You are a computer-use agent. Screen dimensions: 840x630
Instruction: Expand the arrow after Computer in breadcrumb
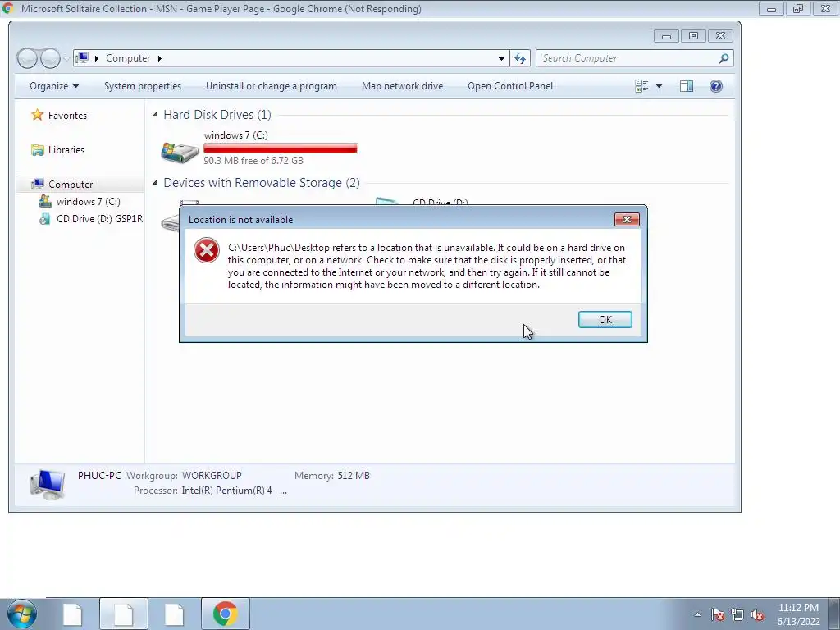click(160, 58)
